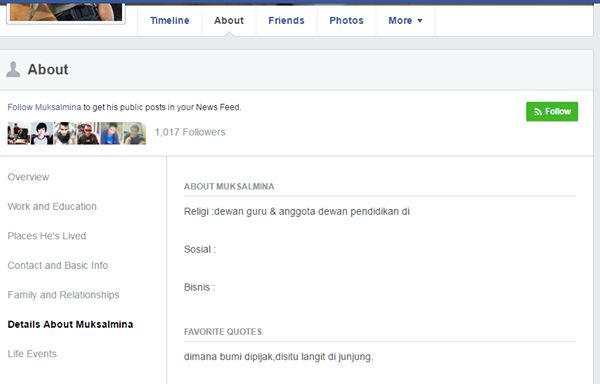Click the person icon beside About
Viewport: 600px width, 384px height.
click(13, 69)
